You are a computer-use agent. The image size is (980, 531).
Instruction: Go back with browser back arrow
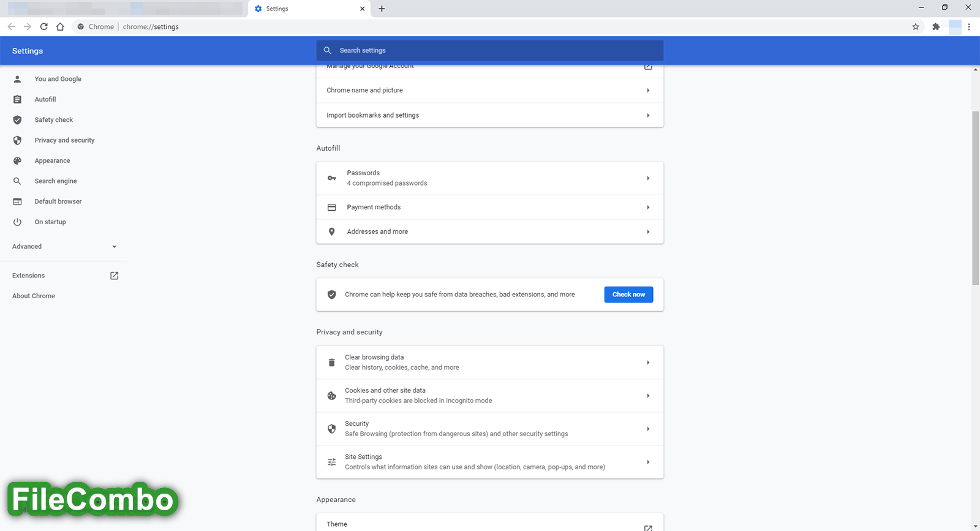[11, 26]
